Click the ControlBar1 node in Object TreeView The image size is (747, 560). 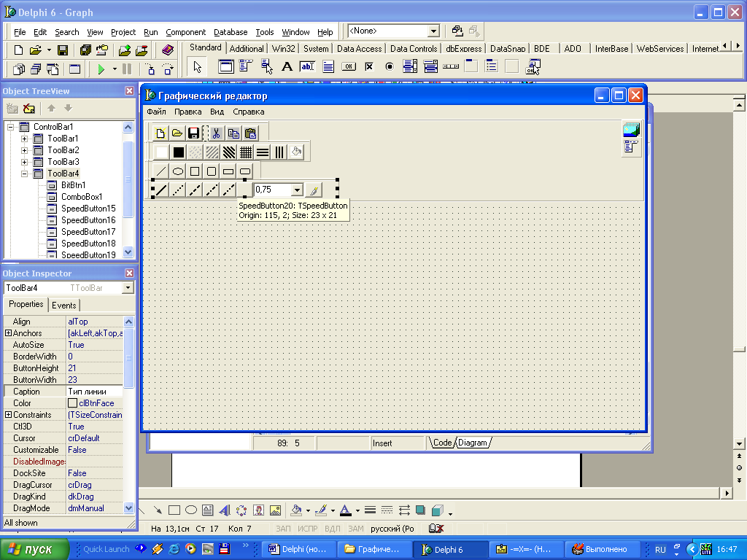pyautogui.click(x=53, y=127)
